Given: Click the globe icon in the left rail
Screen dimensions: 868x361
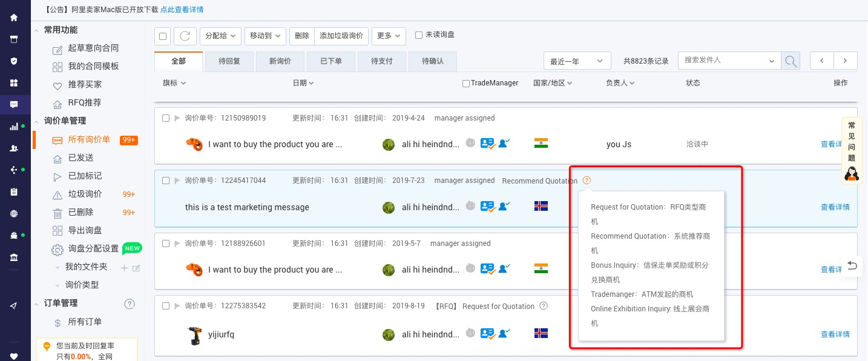Looking at the screenshot, I should pyautogui.click(x=14, y=214).
